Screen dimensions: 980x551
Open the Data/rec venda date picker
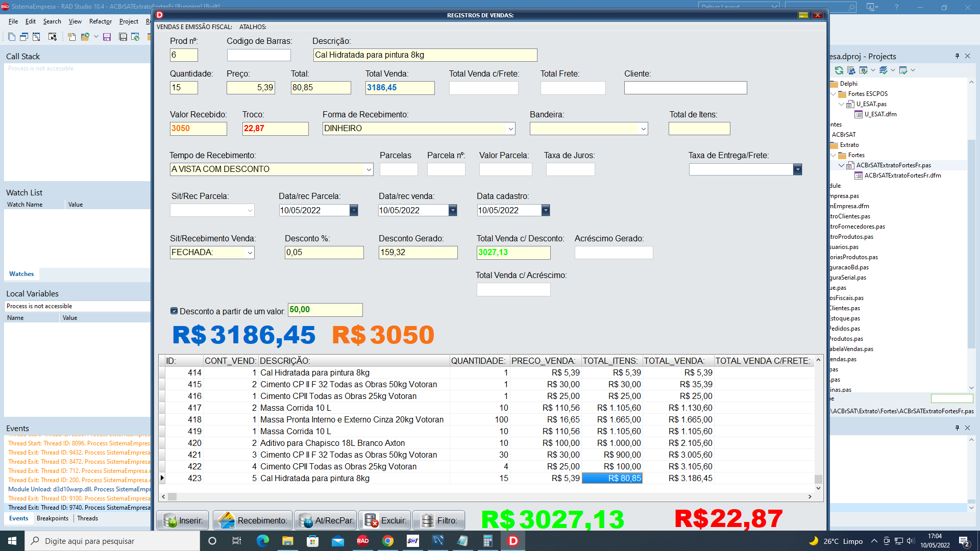[x=453, y=210]
